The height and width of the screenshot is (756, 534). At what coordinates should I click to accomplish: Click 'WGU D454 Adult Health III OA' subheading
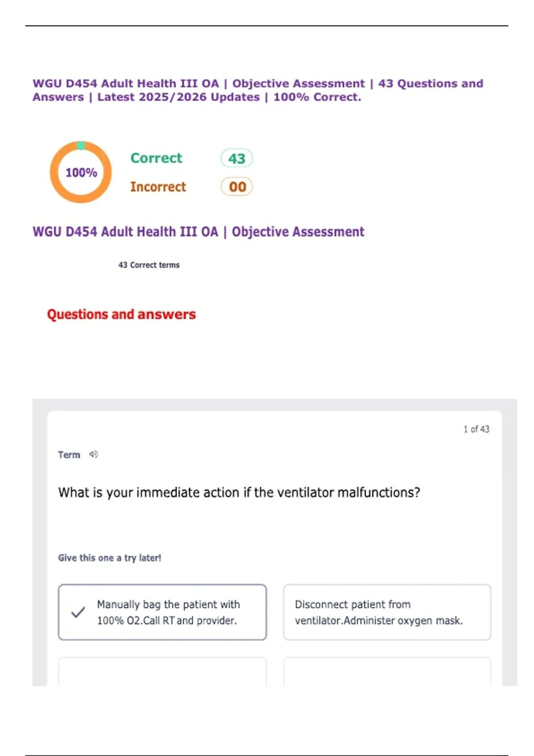pos(198,232)
